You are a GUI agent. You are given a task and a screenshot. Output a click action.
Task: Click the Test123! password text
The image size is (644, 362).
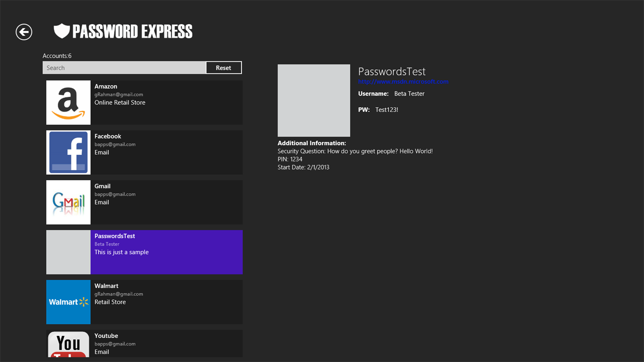pyautogui.click(x=386, y=110)
